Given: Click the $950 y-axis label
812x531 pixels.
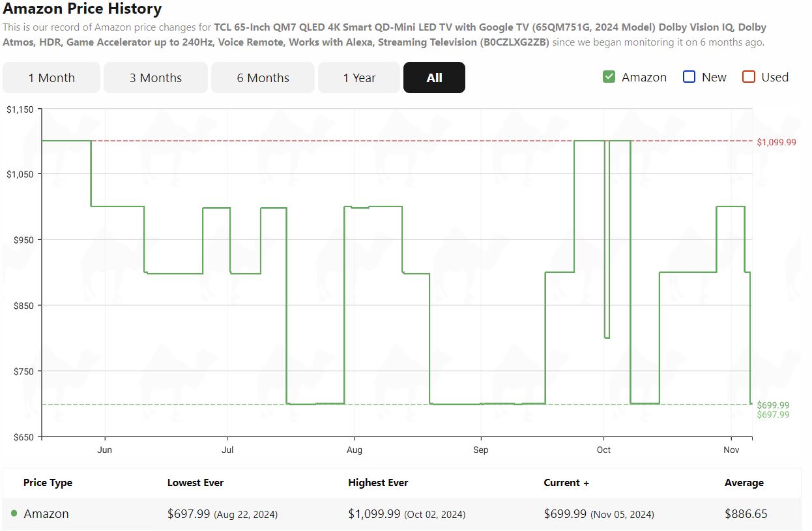Looking at the screenshot, I should click(23, 240).
